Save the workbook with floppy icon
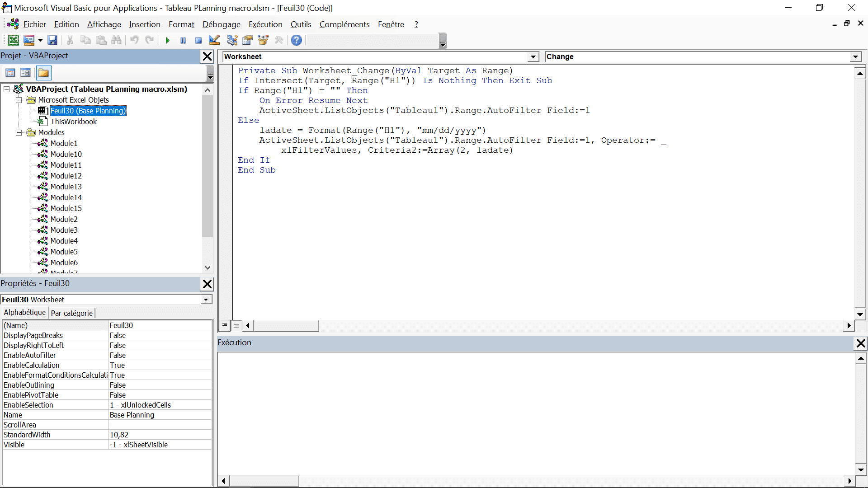868x488 pixels. 52,40
